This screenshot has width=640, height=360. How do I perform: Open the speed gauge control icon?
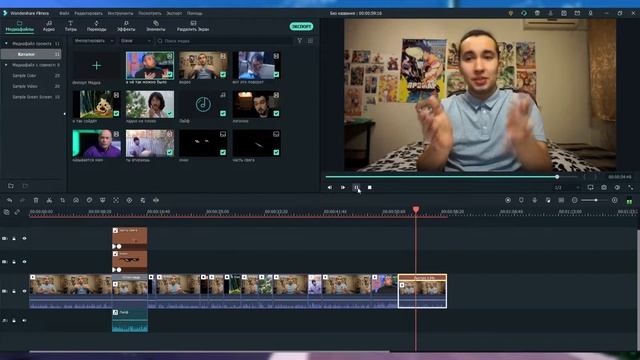point(76,200)
